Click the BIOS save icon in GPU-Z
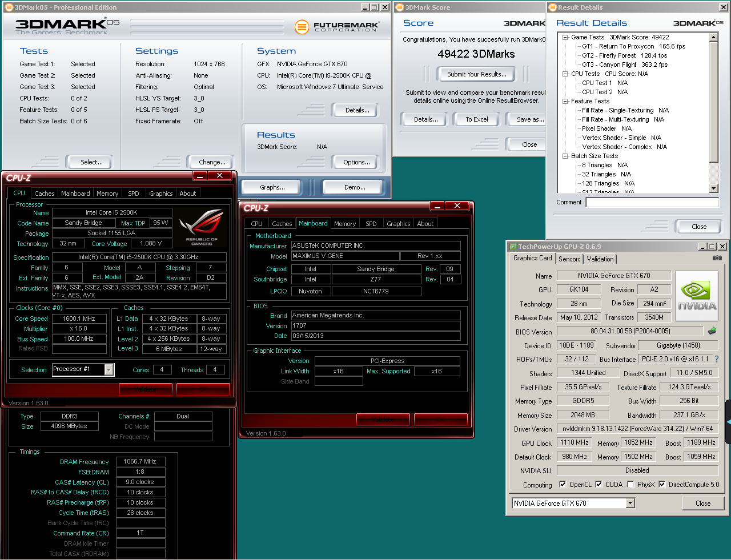The image size is (731, 560). click(712, 331)
